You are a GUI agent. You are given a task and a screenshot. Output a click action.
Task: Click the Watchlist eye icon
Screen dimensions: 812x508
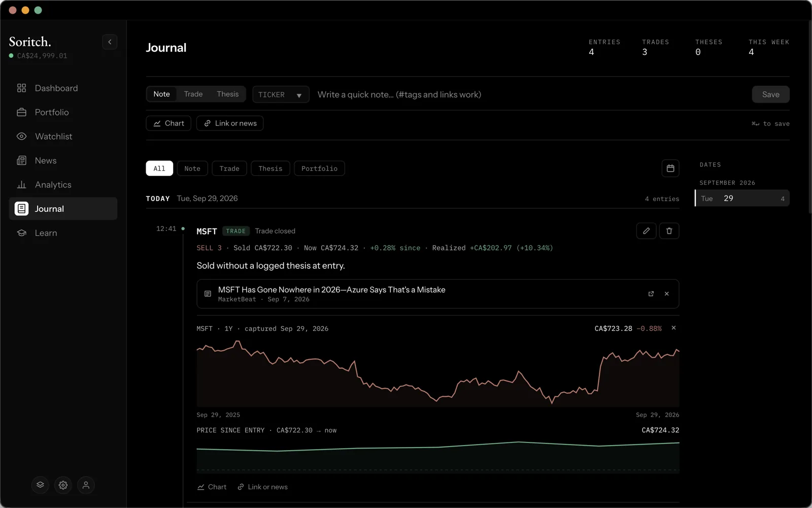(x=21, y=136)
